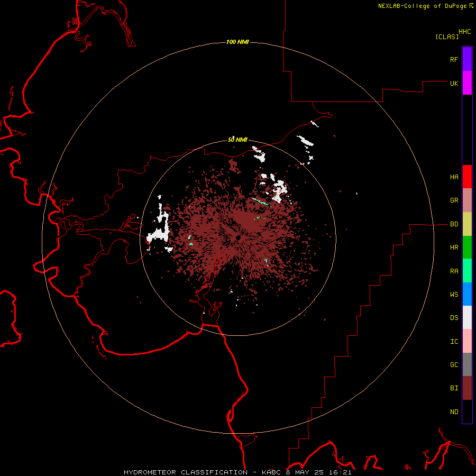Click the NEXLAB-College of DuPage credit text
Screen dimensions: 476x476
pyautogui.click(x=423, y=6)
